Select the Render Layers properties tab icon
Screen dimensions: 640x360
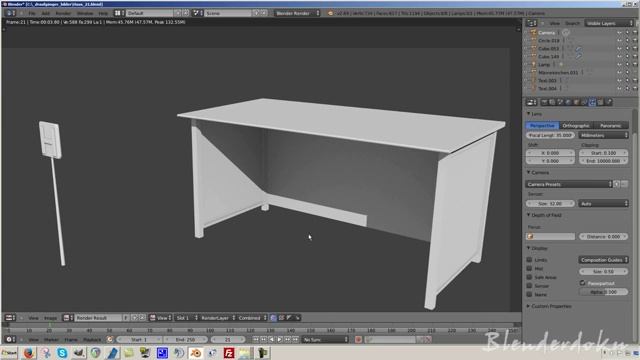(552, 102)
